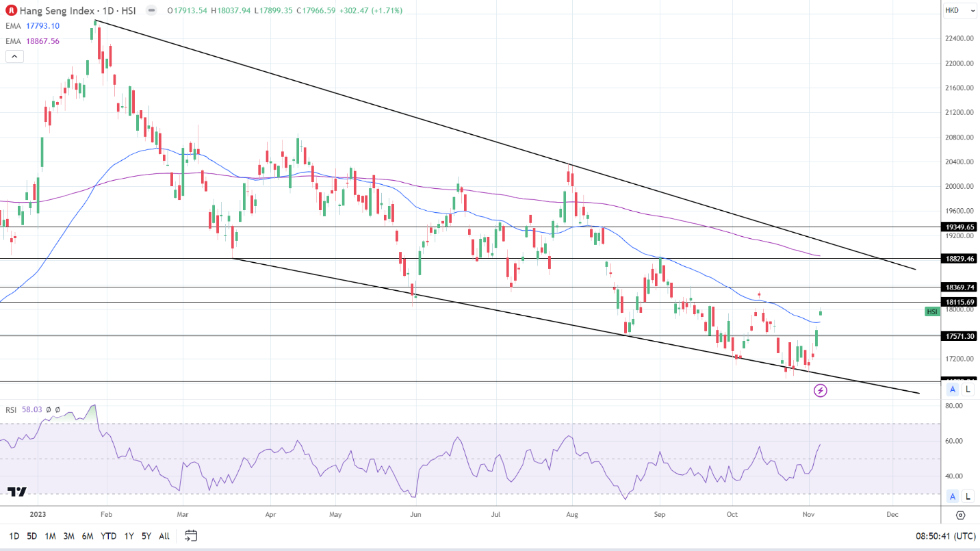Toggle auto scale A on price pane
980x551 pixels.
click(952, 389)
